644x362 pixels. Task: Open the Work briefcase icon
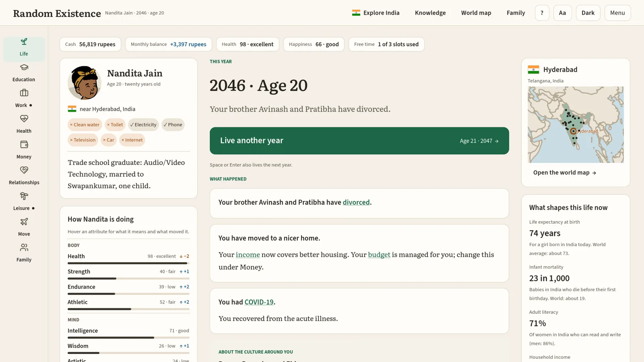point(24,93)
